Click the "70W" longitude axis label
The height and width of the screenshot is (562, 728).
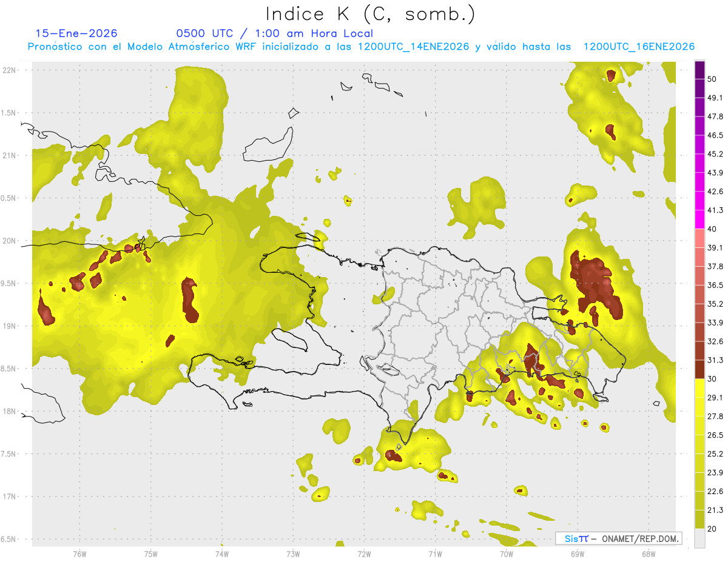(x=507, y=554)
